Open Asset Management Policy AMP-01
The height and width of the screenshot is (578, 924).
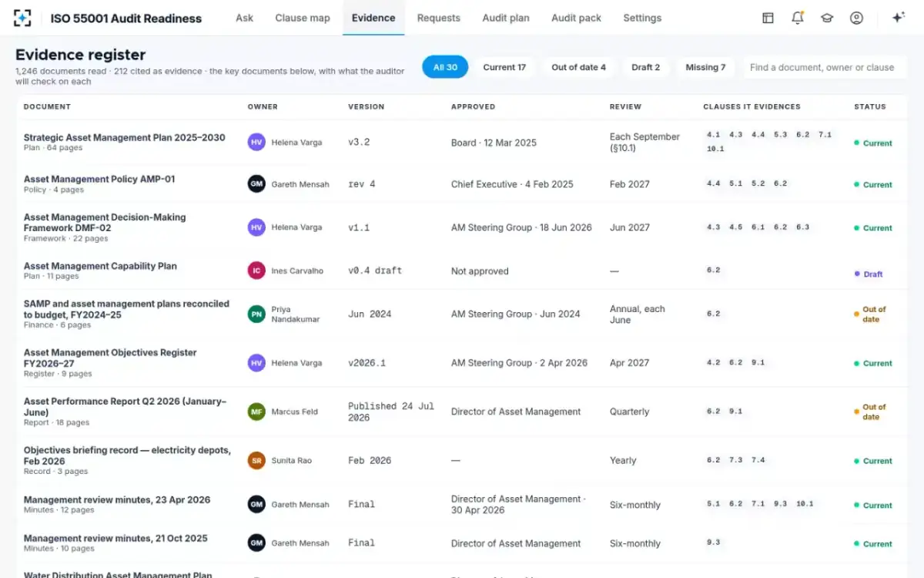[99, 179]
